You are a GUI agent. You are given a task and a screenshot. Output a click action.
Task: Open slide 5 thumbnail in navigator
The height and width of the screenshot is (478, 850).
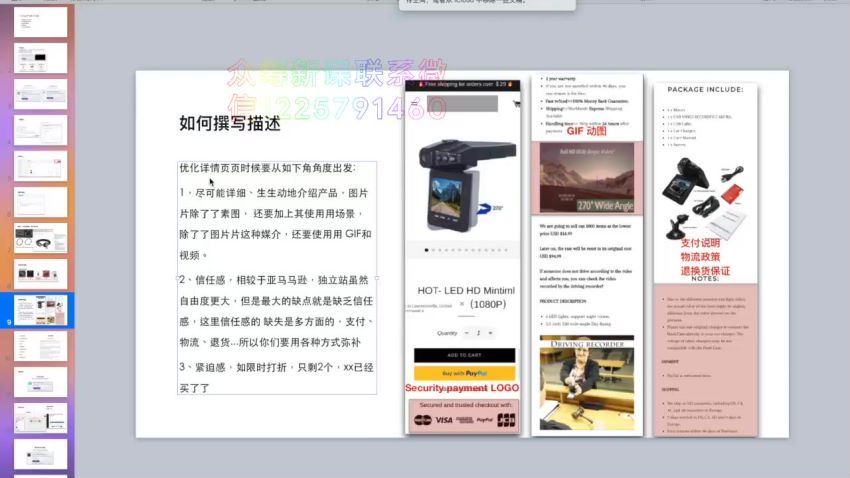(41, 166)
